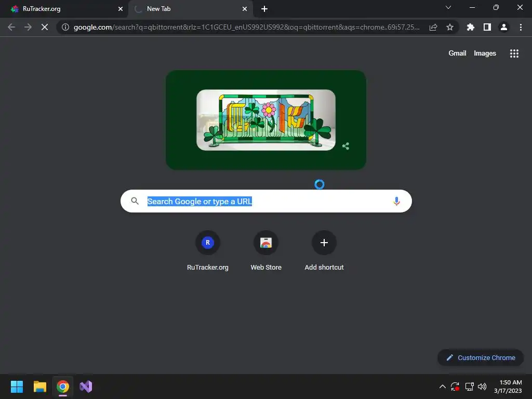Open the Windows Start menu

coord(17,387)
